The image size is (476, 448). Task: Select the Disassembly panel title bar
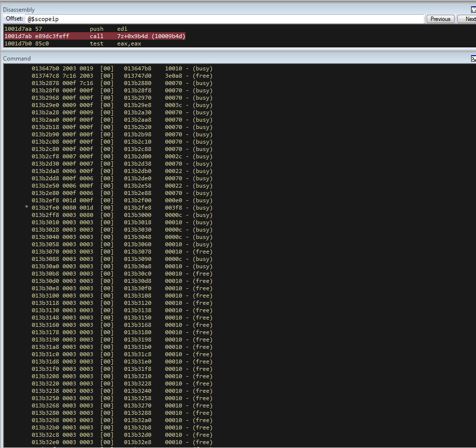(x=195, y=10)
